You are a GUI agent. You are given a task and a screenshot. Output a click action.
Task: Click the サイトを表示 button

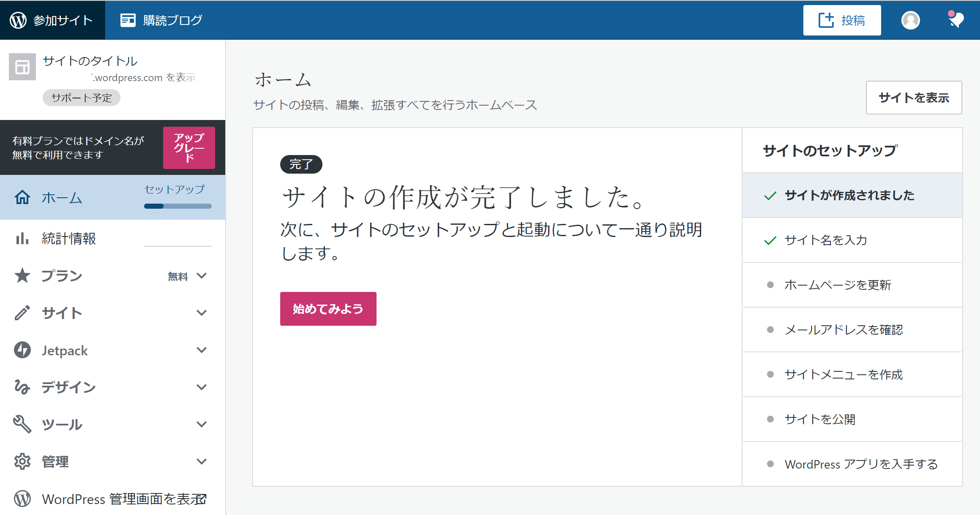point(914,98)
